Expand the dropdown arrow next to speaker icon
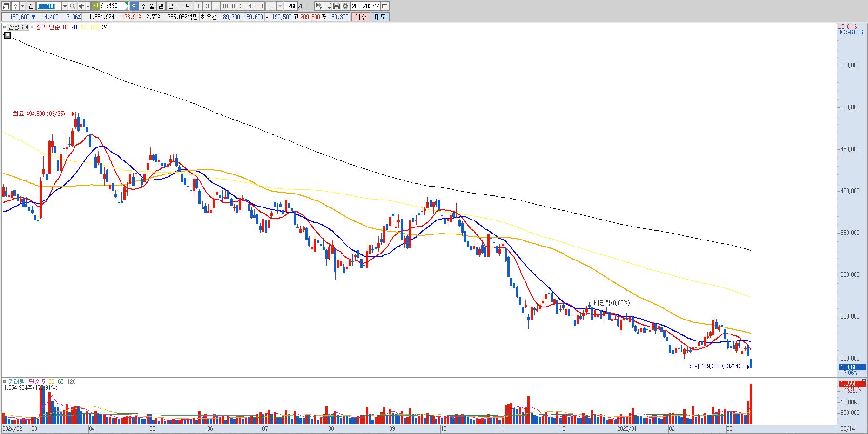The image size is (868, 434). tap(88, 6)
